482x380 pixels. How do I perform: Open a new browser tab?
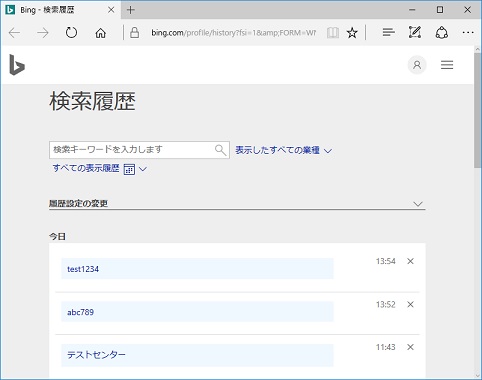(x=131, y=10)
